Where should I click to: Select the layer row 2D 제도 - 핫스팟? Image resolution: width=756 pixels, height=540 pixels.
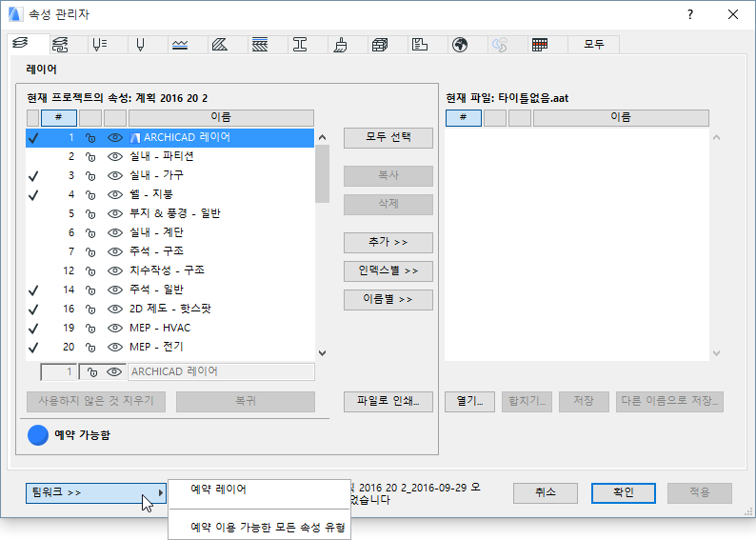[170, 310]
